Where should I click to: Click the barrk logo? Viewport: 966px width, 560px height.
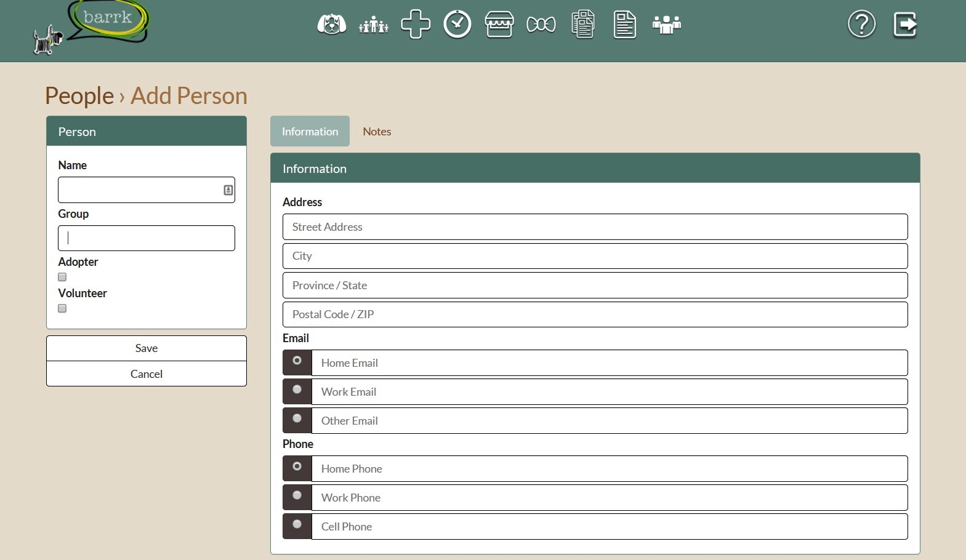click(x=91, y=27)
